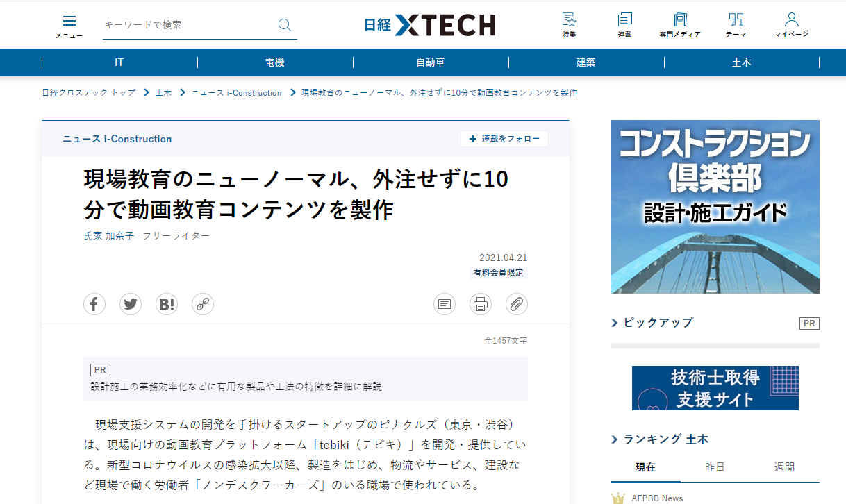Open the テーマ icon in header
The width and height of the screenshot is (846, 504).
736,25
